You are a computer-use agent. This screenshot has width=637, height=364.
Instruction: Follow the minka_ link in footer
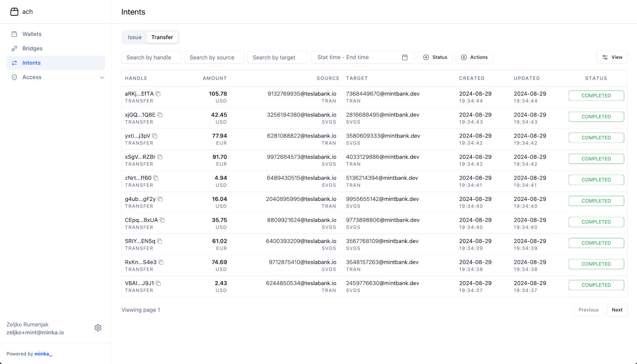[43, 354]
